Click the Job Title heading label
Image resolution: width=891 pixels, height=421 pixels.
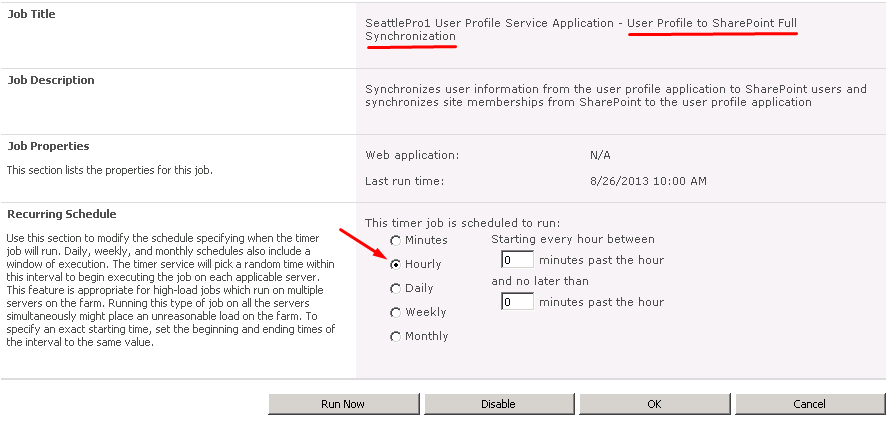32,14
